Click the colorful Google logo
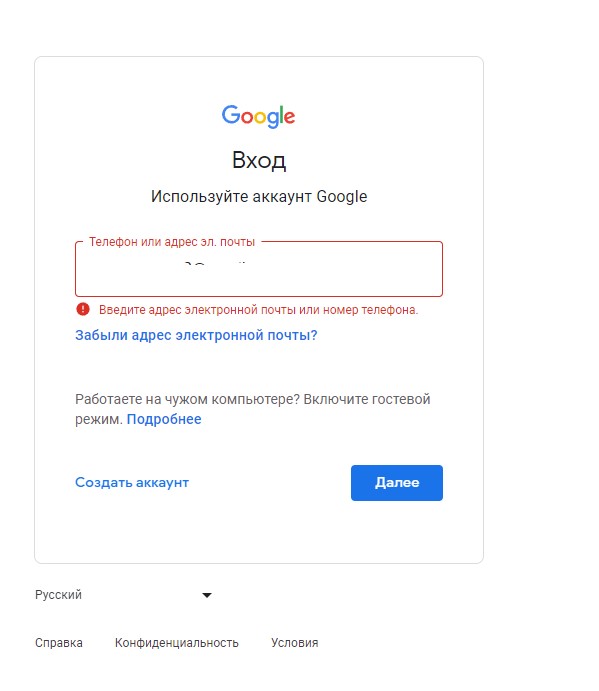The width and height of the screenshot is (599, 691). coord(258,116)
